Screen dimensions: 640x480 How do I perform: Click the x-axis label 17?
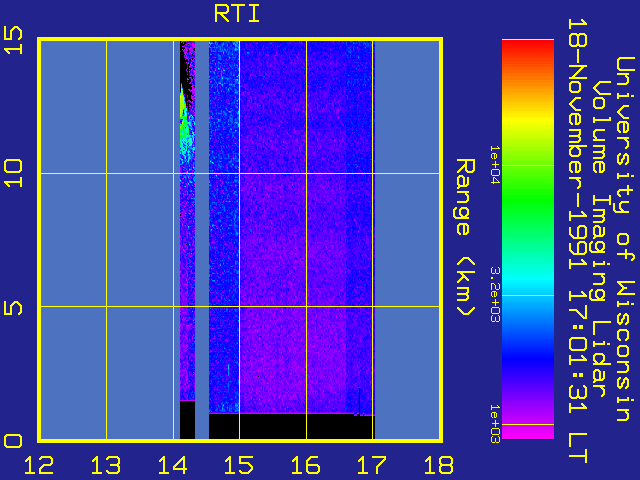[x=372, y=465]
